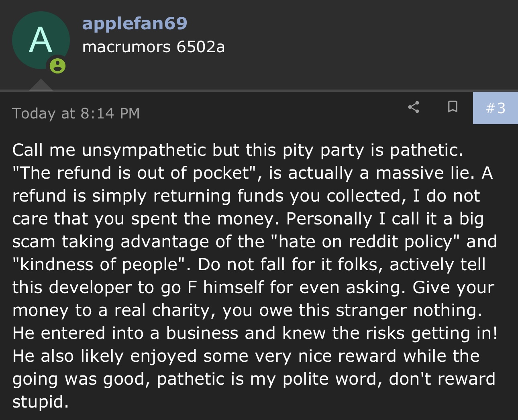Click the Today at 8:14 PM timestamp

(76, 113)
